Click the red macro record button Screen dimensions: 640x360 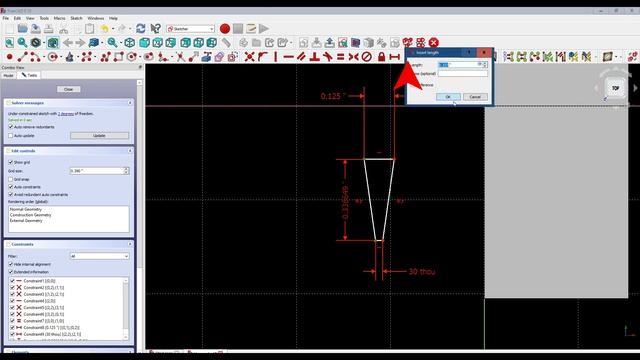click(224, 29)
